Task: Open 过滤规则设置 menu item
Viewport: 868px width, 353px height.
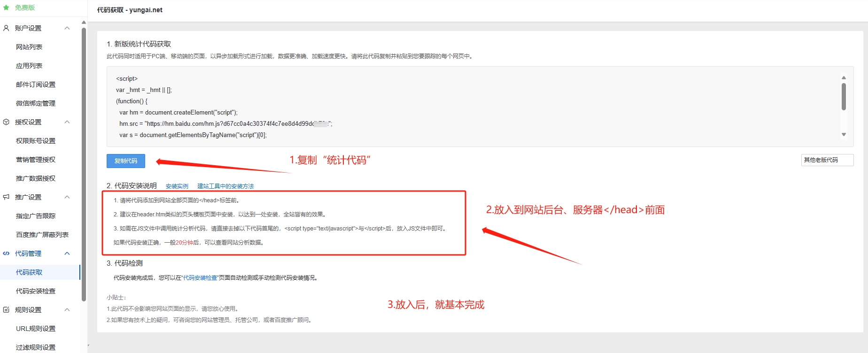Action: click(x=36, y=347)
